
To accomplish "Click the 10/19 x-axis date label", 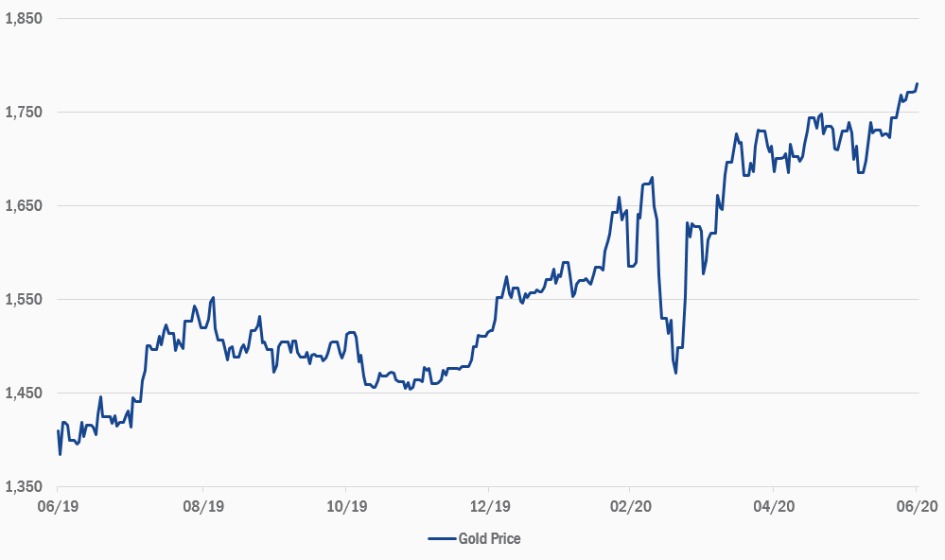I will [345, 507].
